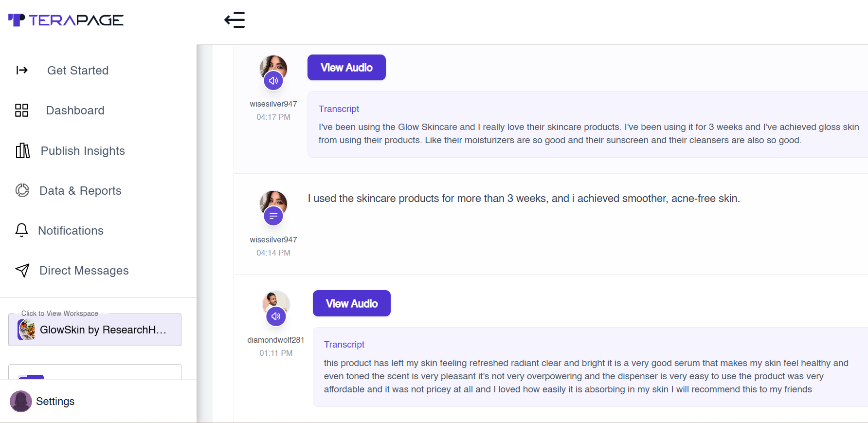Screen dimensions: 868x423
Task: Click the text badge on wisesilver947's 04:14 PM avatar
Action: point(273,216)
